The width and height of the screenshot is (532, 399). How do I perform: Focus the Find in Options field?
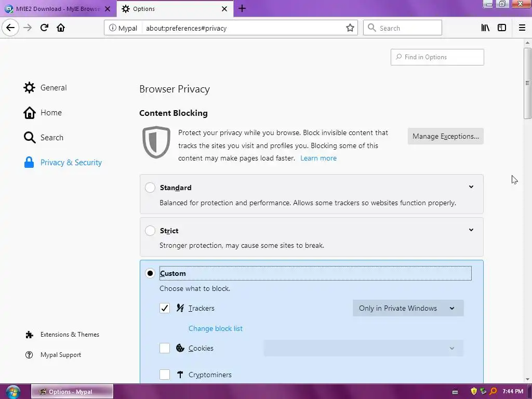(437, 57)
